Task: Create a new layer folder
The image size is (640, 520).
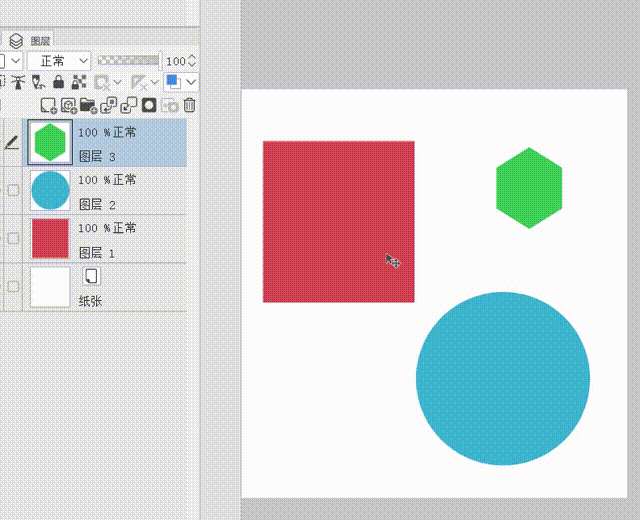Action: click(x=88, y=105)
